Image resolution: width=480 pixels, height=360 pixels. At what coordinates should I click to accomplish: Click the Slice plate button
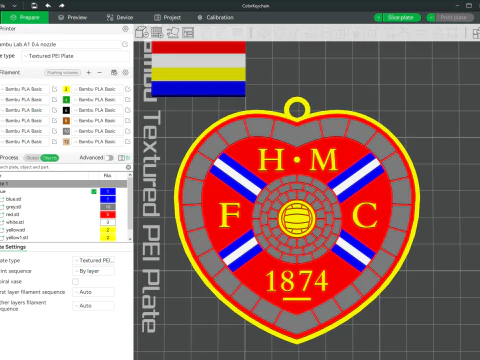point(401,17)
